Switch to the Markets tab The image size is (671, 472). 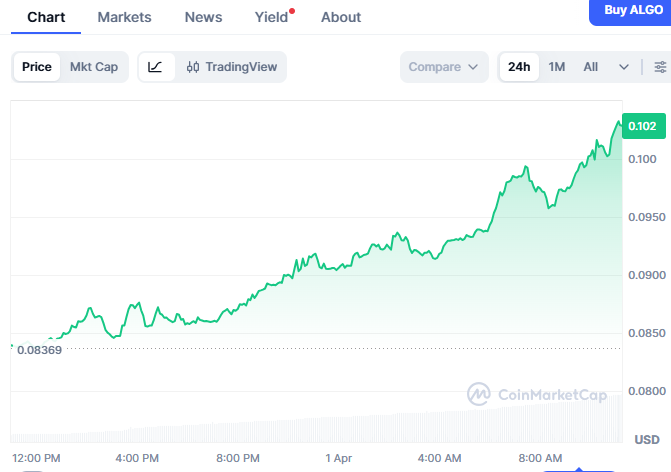[x=124, y=17]
